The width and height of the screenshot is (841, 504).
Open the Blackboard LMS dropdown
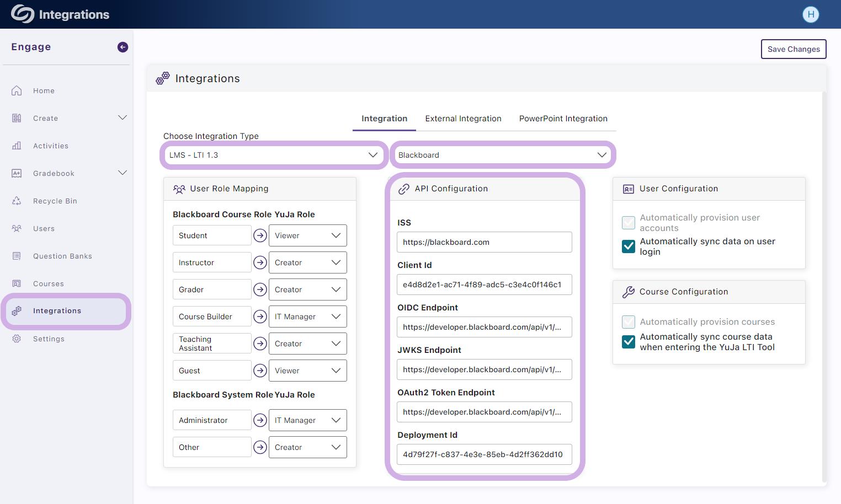(503, 155)
